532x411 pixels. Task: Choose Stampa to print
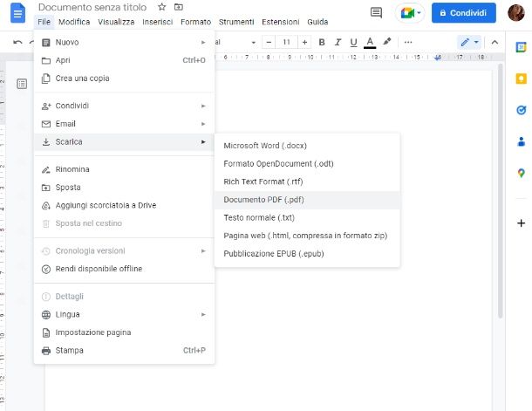124,350
